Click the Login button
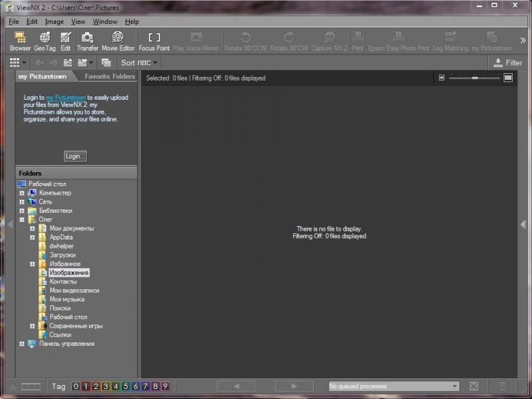This screenshot has width=532, height=399. (75, 156)
